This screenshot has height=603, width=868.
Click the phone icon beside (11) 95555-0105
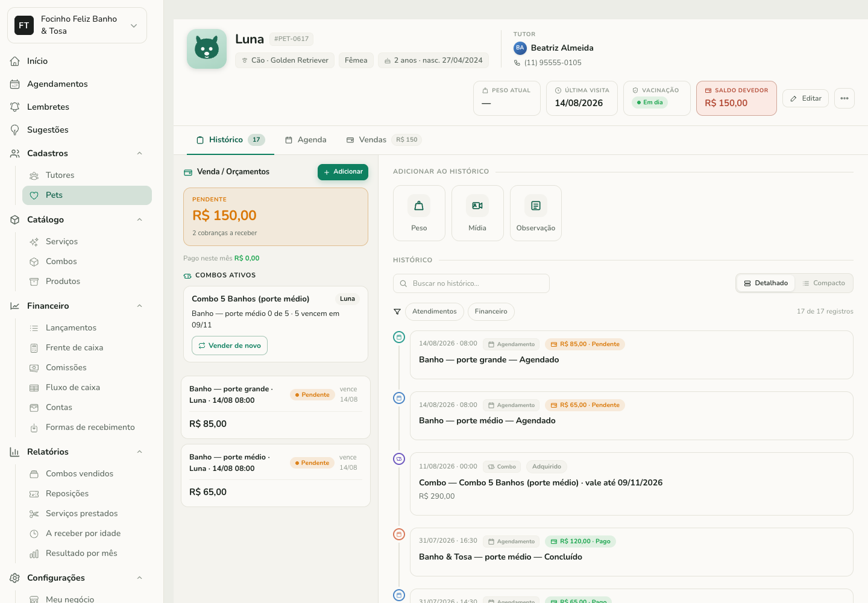pos(517,63)
